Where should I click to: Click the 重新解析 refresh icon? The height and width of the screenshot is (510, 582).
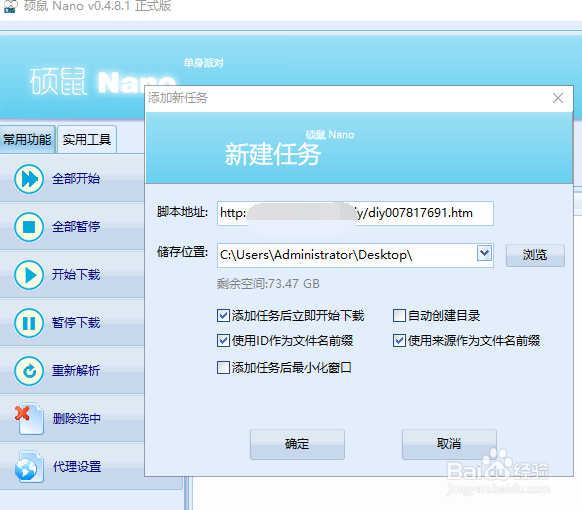tap(29, 371)
